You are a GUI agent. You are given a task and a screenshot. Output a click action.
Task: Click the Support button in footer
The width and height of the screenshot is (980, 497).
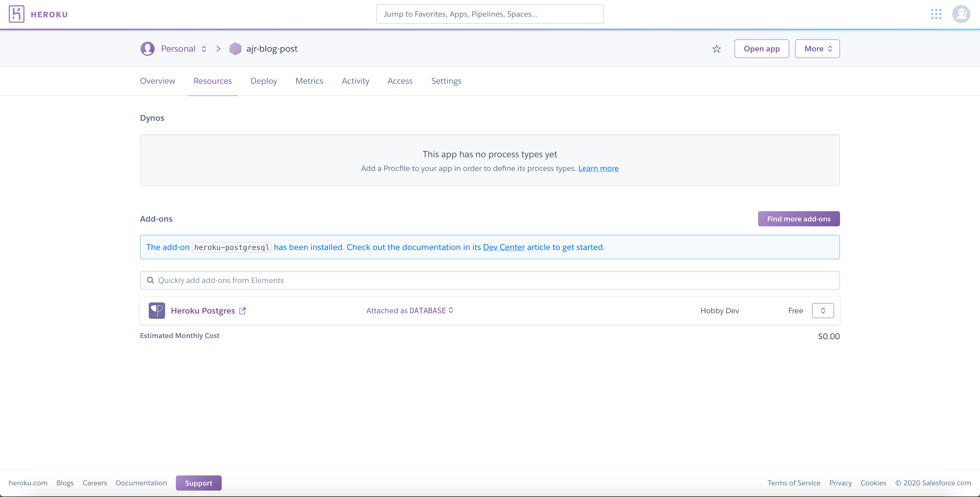click(199, 482)
